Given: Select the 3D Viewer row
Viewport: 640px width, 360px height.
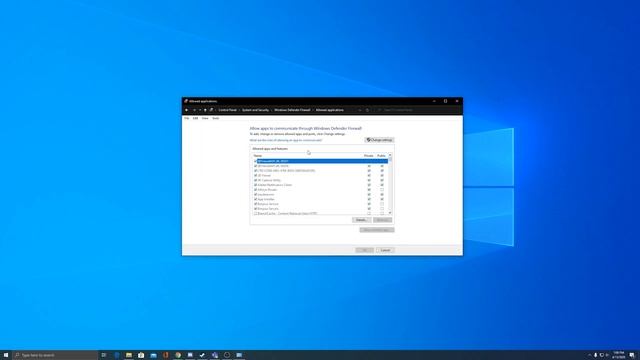Looking at the screenshot, I should tap(320, 176).
